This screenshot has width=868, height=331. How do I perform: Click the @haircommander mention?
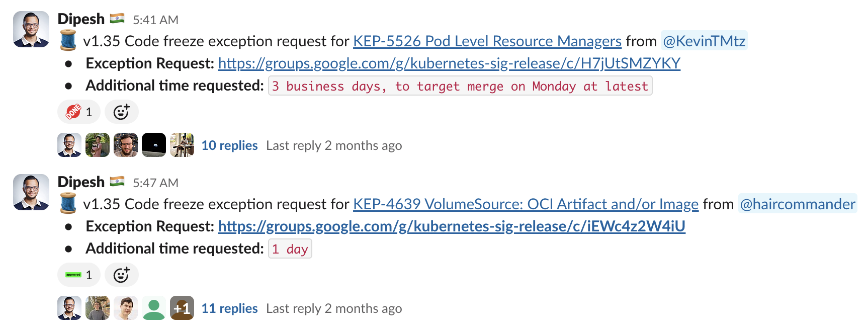coord(797,204)
